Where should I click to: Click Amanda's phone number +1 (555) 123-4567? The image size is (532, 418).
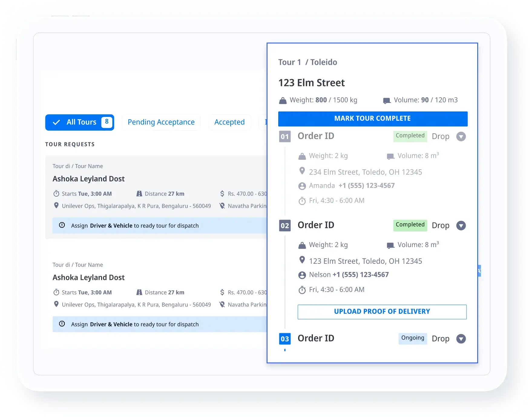366,186
